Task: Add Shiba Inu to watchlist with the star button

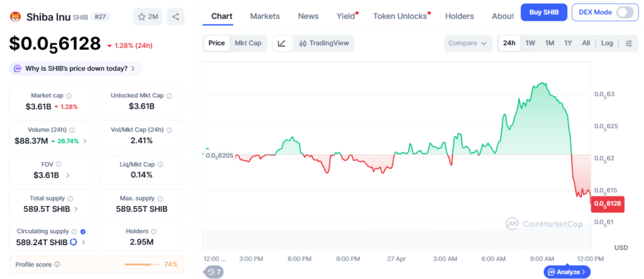Action: coord(148,17)
